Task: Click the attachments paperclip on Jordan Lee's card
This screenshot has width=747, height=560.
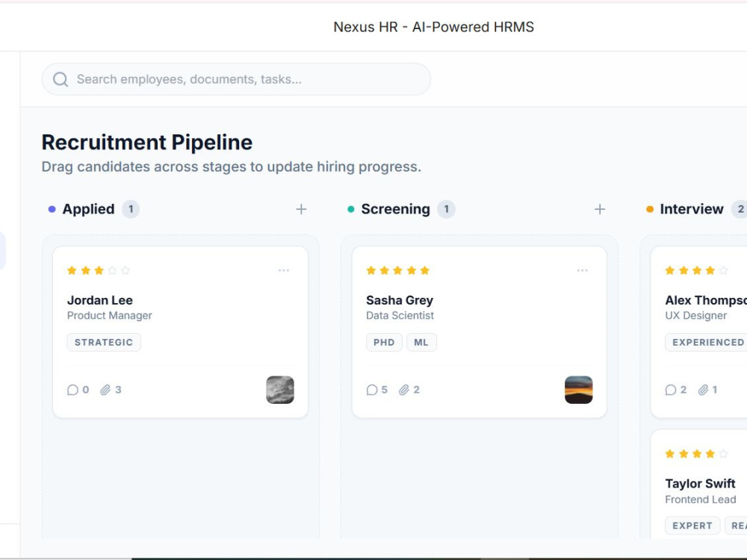Action: click(105, 390)
